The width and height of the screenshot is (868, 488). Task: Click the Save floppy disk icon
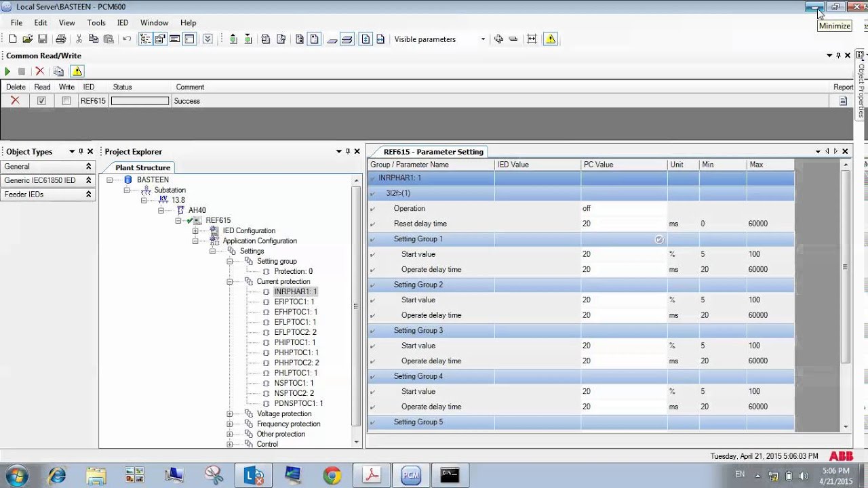pyautogui.click(x=42, y=39)
